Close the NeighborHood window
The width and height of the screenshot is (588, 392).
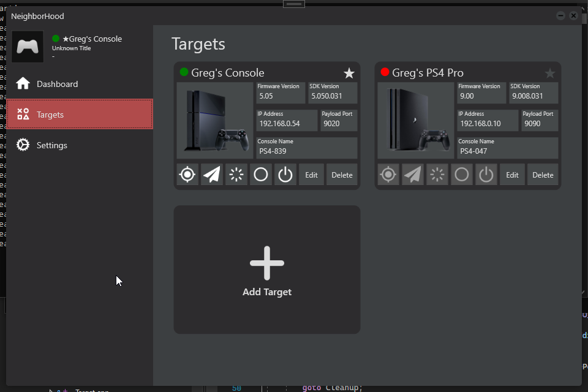click(573, 15)
